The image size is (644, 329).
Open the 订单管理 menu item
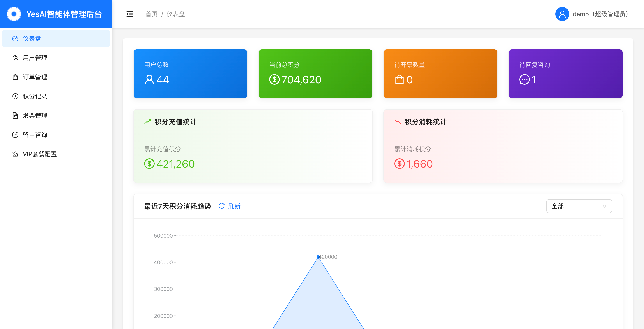[x=56, y=77]
